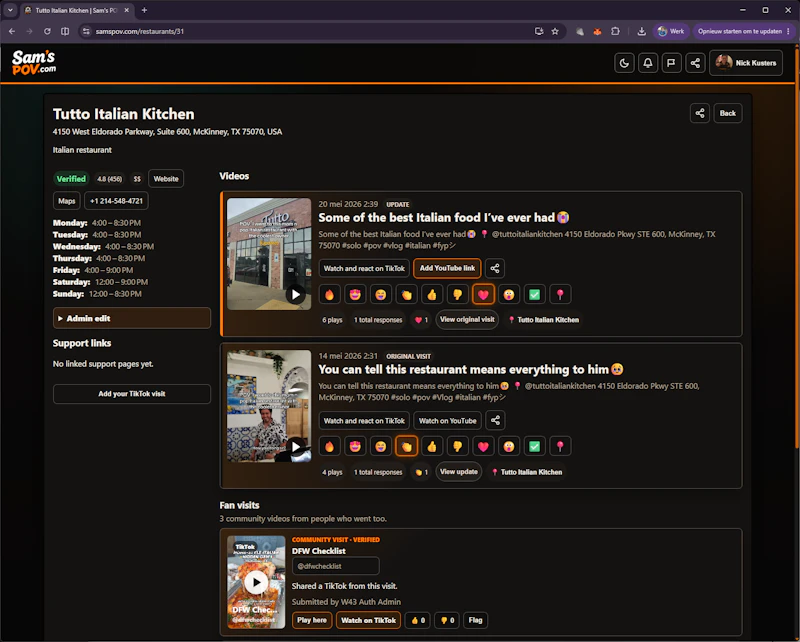Viewport: 800px width, 642px height.
Task: Toggle dark mode with the moon icon
Action: (624, 63)
